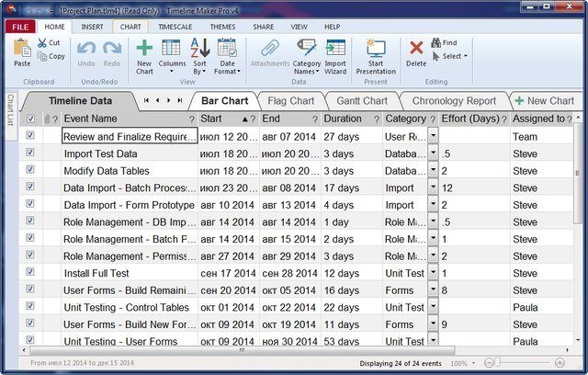Toggle the select-all checkbox in header row
Screen dimensions: 588x375
click(x=30, y=119)
